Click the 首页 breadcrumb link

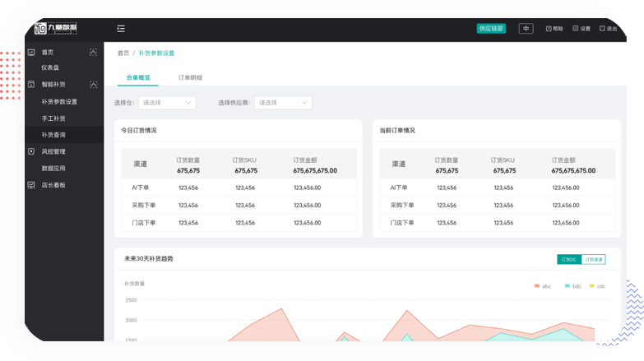pos(123,53)
